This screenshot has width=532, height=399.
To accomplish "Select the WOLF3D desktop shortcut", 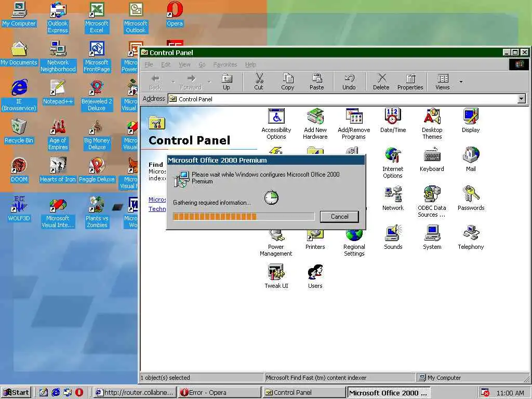I will point(19,209).
